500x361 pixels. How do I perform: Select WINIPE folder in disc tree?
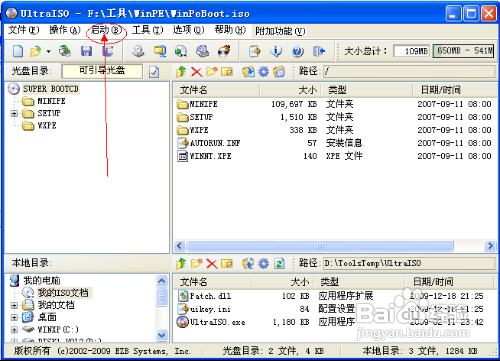[x=51, y=101]
